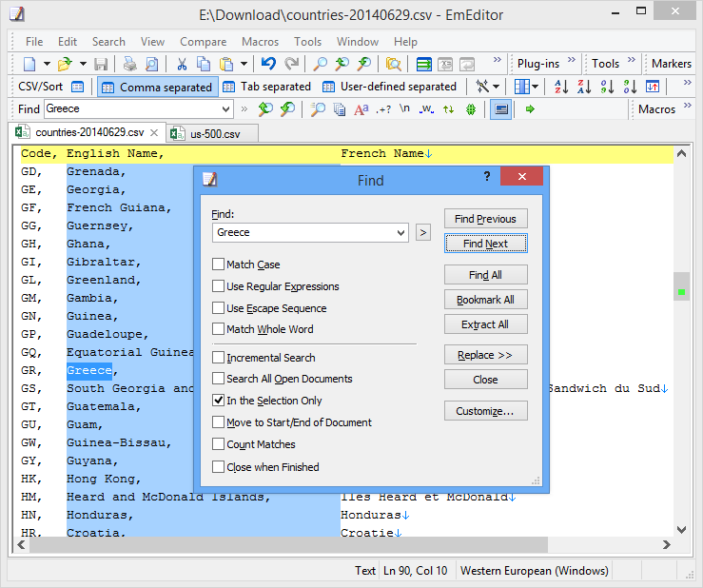
Task: Click the Save diskette icon
Action: coord(101,64)
